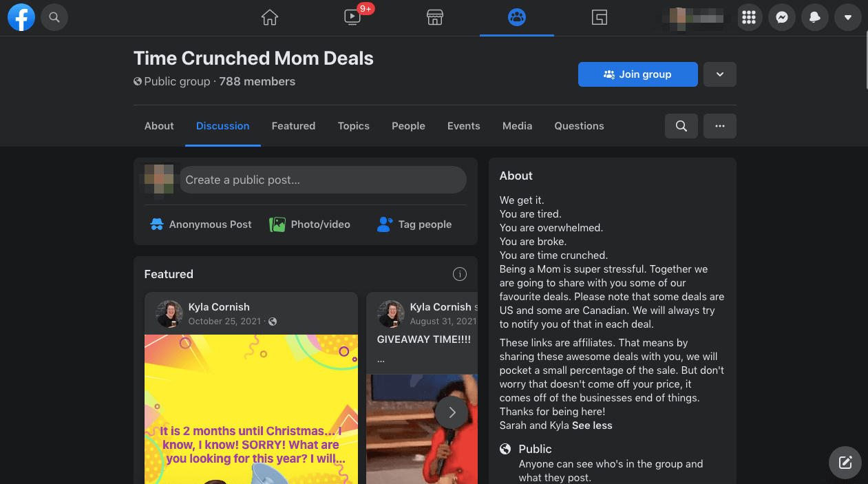Open Kyla Cornish profile on August 31 post
This screenshot has width=868, height=484.
coord(441,307)
